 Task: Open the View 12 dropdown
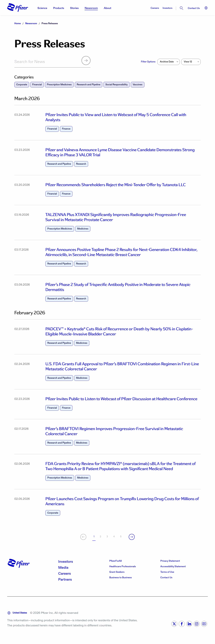tap(191, 62)
